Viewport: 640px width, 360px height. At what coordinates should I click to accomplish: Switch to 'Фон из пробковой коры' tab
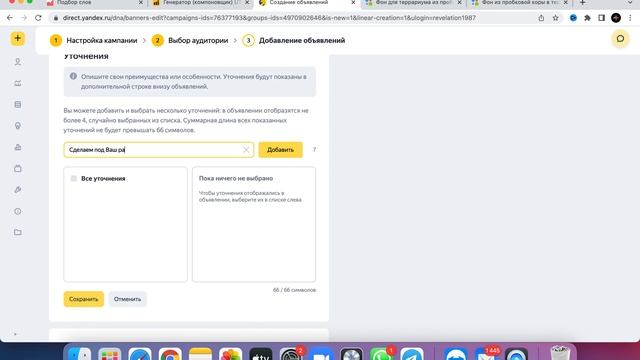519,3
